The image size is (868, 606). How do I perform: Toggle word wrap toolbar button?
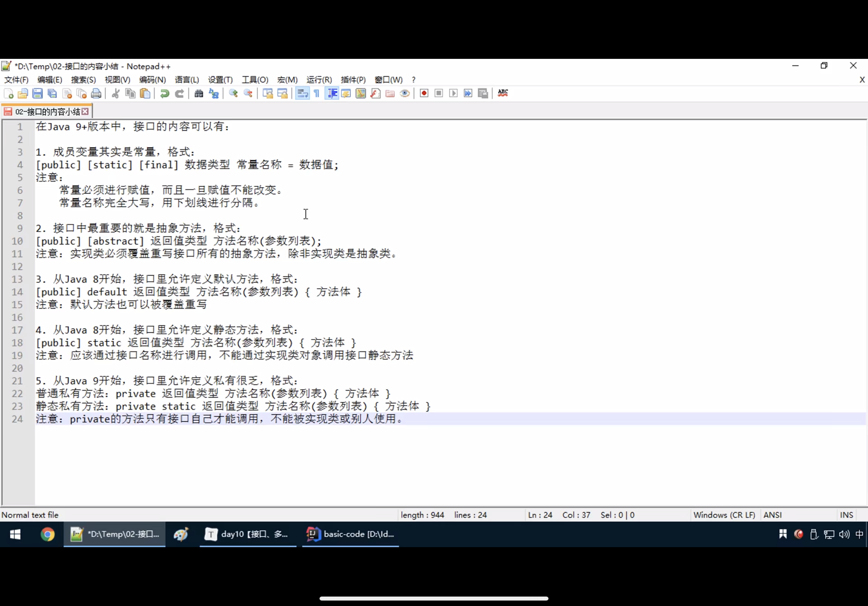(x=302, y=93)
